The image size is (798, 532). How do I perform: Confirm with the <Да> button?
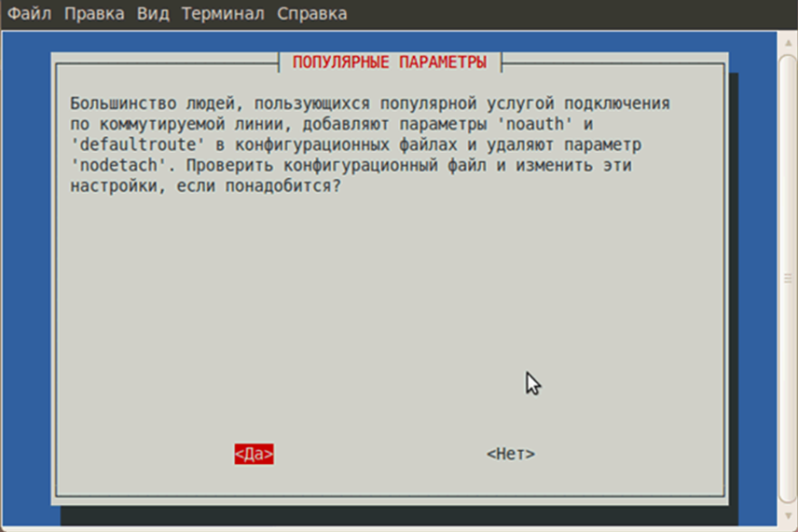click(x=254, y=454)
